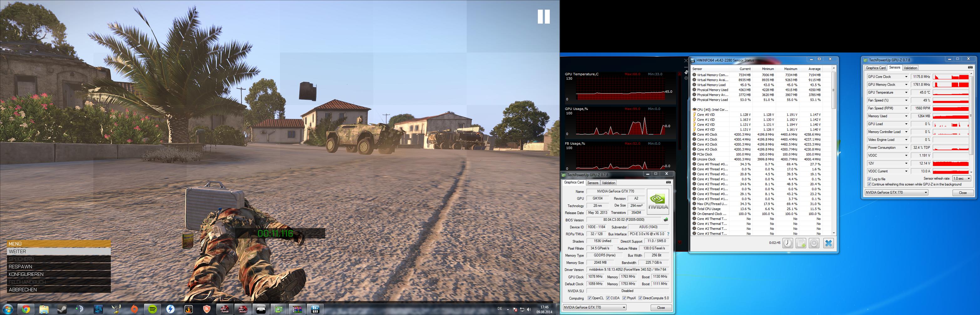
Task: Open the GPU selector dropdown in GPU-Z Graphics Card window
Action: click(x=594, y=307)
